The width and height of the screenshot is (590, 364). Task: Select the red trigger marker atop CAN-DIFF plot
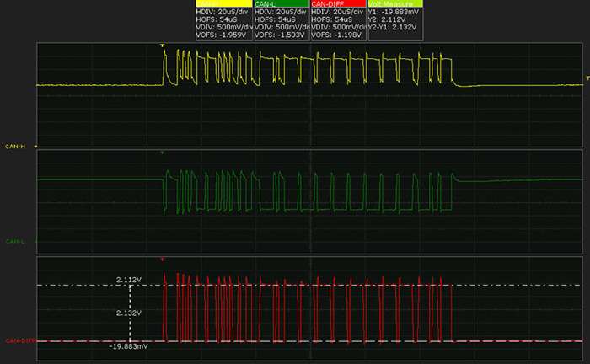pos(162,259)
